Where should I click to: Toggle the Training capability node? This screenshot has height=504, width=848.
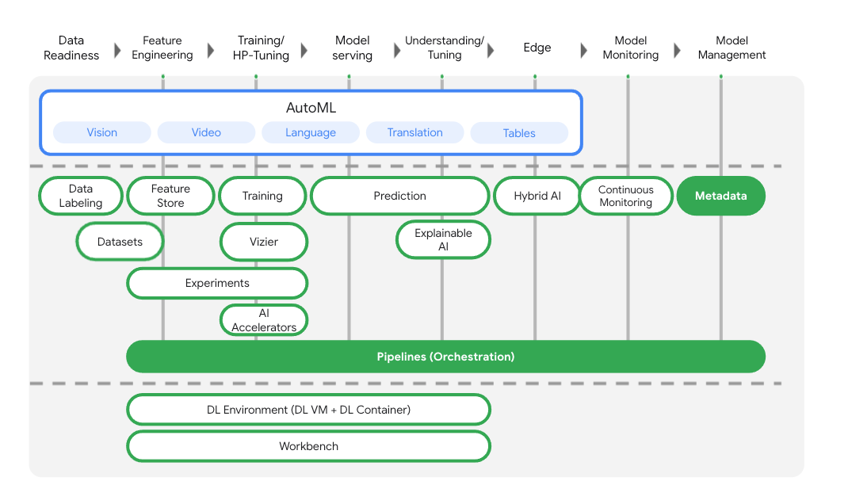262,195
